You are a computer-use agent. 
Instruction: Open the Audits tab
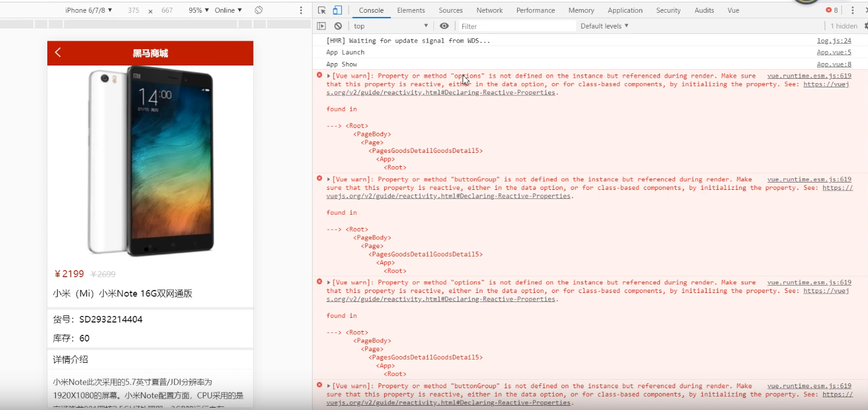coord(704,10)
